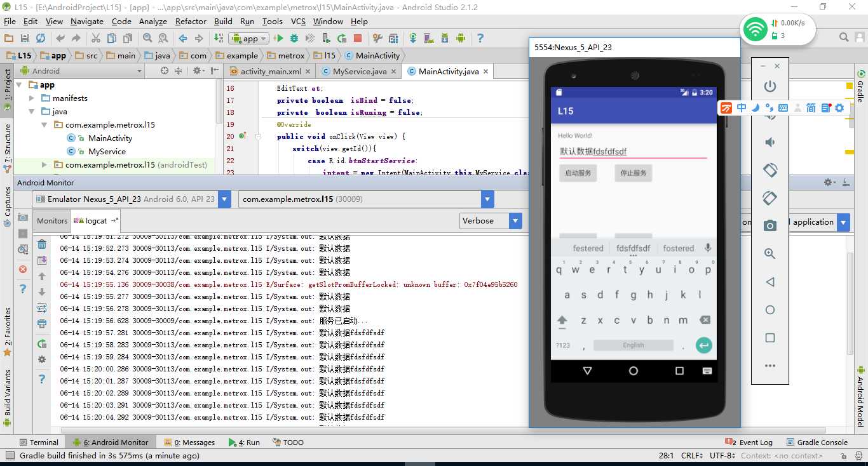
Task: Tap the 'festered' keyboard suggestion
Action: [588, 248]
